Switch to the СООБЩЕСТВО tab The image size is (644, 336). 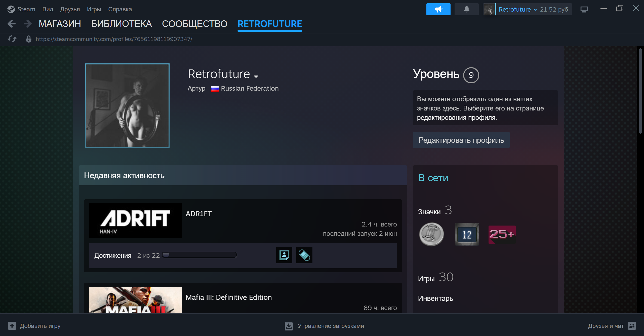[195, 24]
